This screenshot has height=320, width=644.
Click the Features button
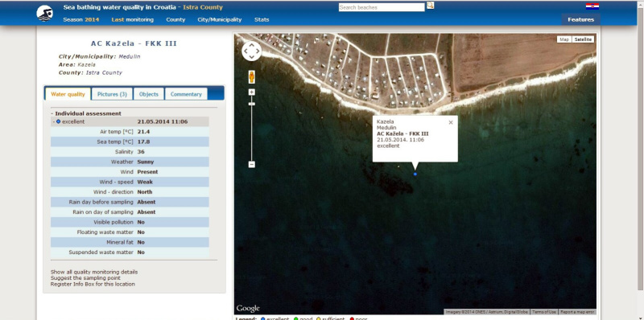[x=580, y=19]
